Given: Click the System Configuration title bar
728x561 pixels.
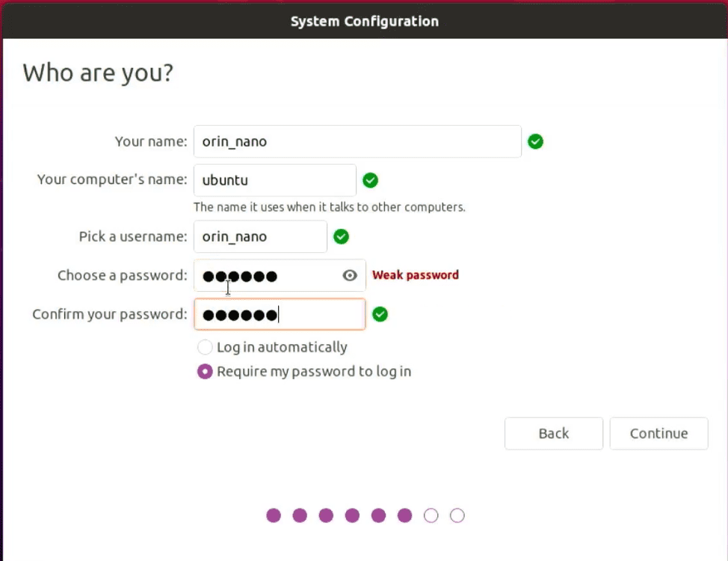Looking at the screenshot, I should pyautogui.click(x=364, y=21).
